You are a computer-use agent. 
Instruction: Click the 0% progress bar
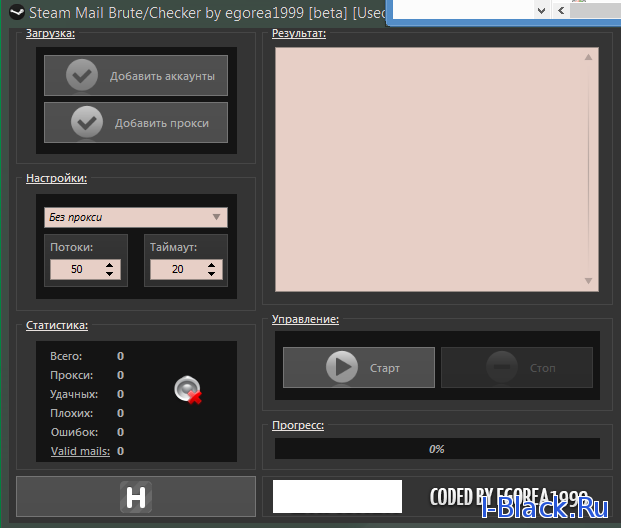437,448
